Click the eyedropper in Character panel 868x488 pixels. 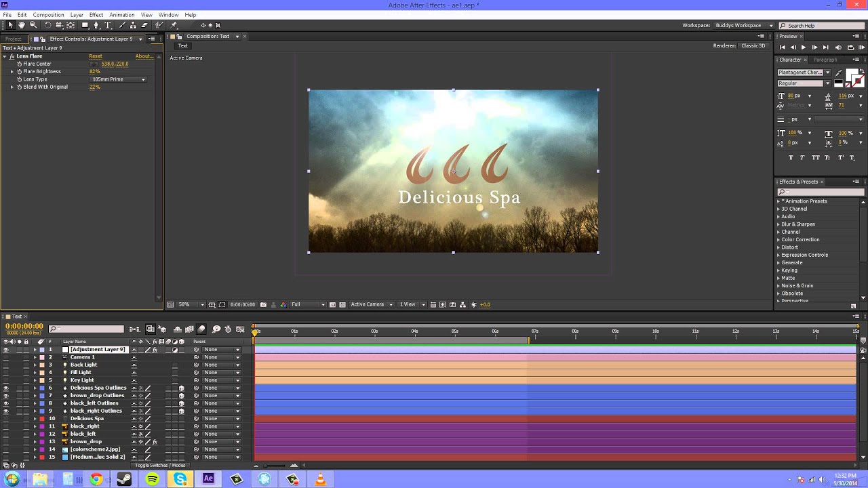pyautogui.click(x=839, y=73)
